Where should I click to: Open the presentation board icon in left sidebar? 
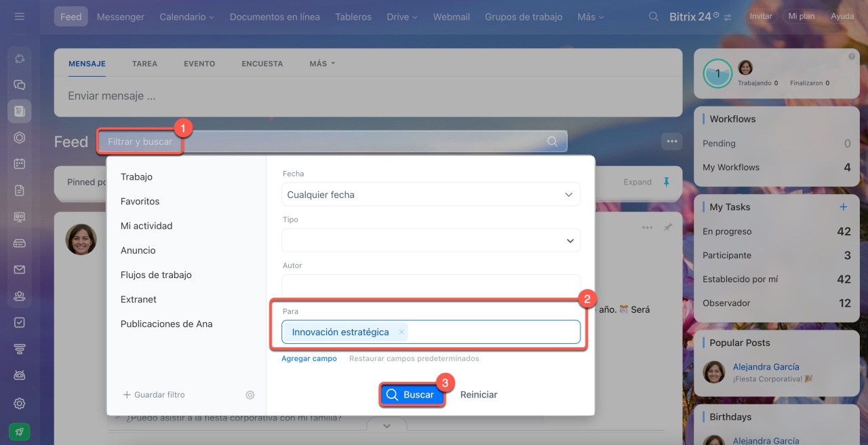(x=20, y=217)
